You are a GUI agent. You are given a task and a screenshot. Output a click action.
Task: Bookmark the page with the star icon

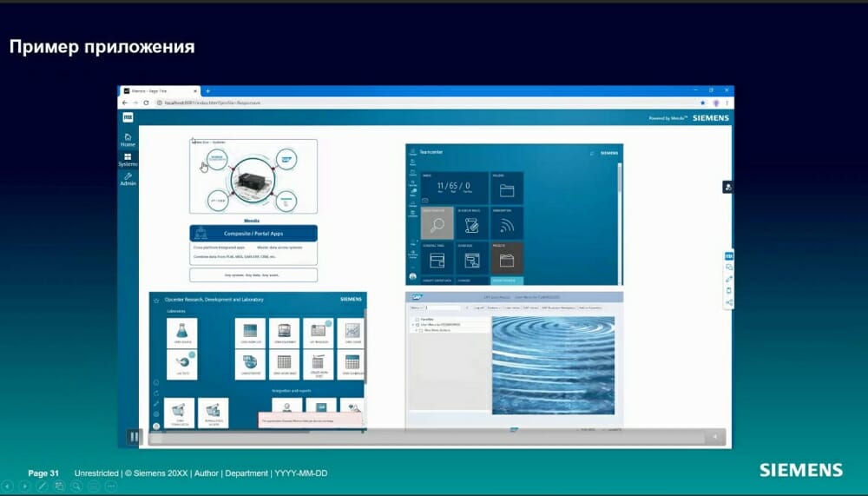tap(703, 103)
